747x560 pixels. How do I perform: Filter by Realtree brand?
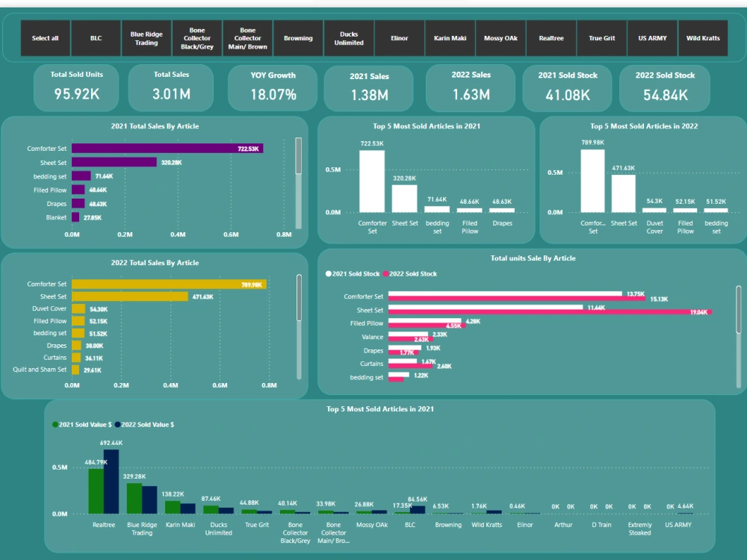point(551,38)
